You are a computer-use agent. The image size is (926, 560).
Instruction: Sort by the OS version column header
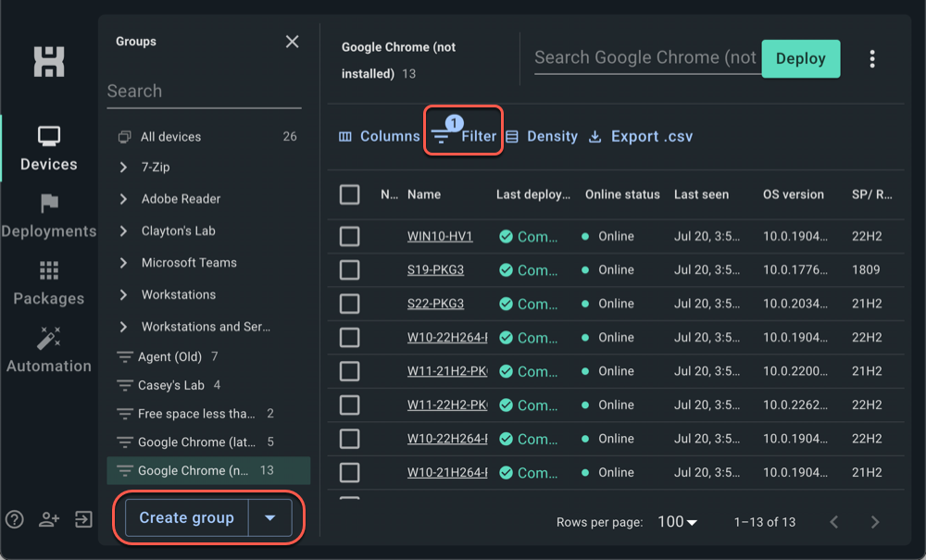coord(794,194)
